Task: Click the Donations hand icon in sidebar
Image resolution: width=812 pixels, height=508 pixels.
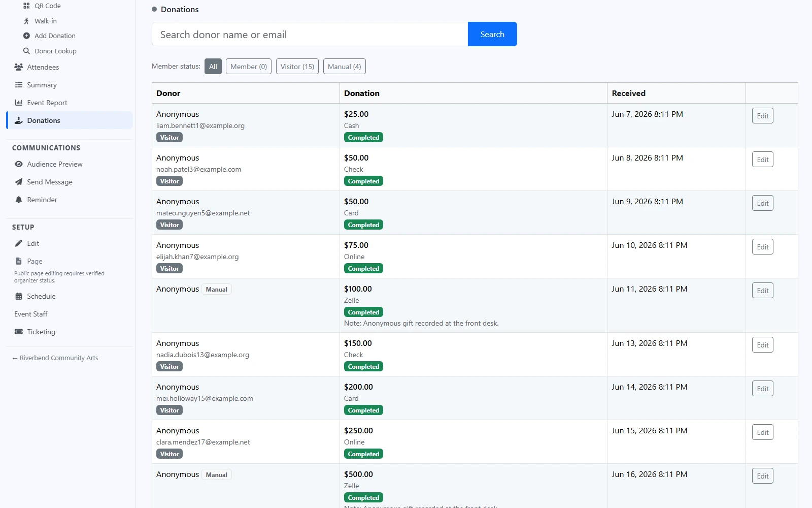Action: 19,120
